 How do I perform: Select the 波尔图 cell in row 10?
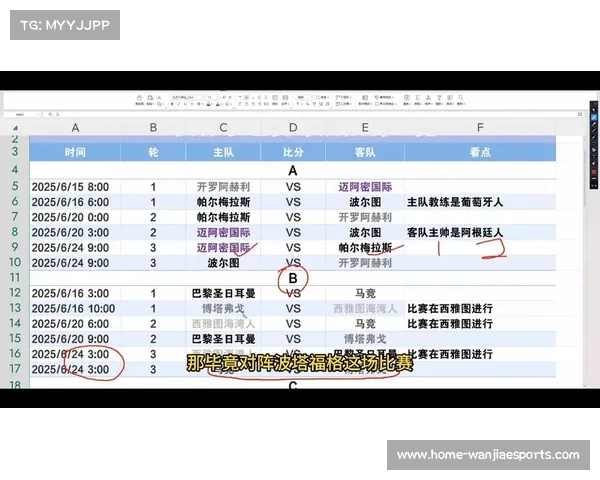[223, 263]
